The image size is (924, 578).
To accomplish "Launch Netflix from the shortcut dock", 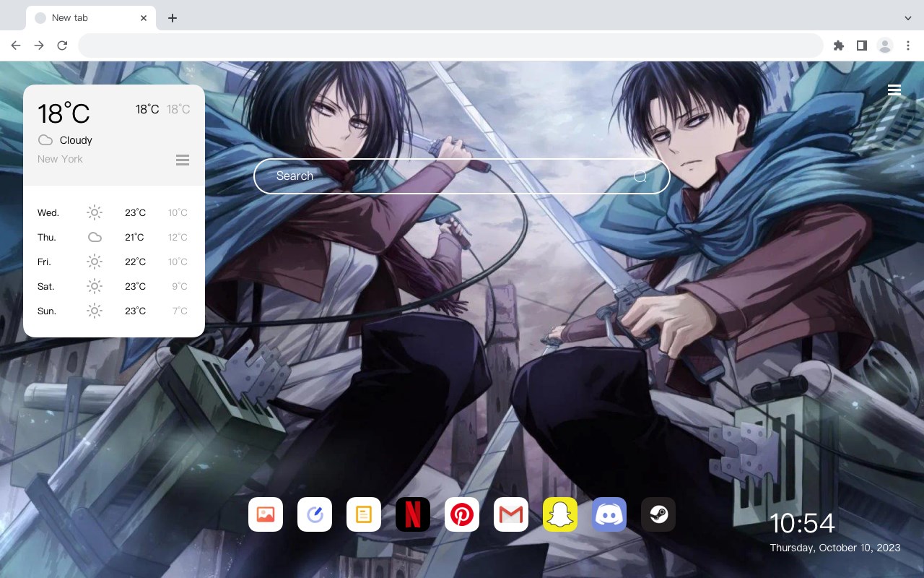I will coord(413,514).
